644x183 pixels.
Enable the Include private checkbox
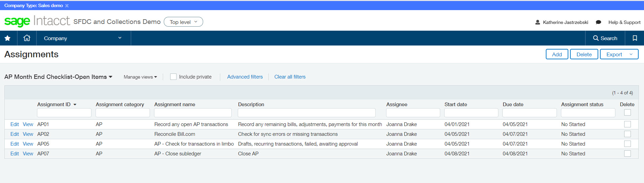pyautogui.click(x=173, y=77)
